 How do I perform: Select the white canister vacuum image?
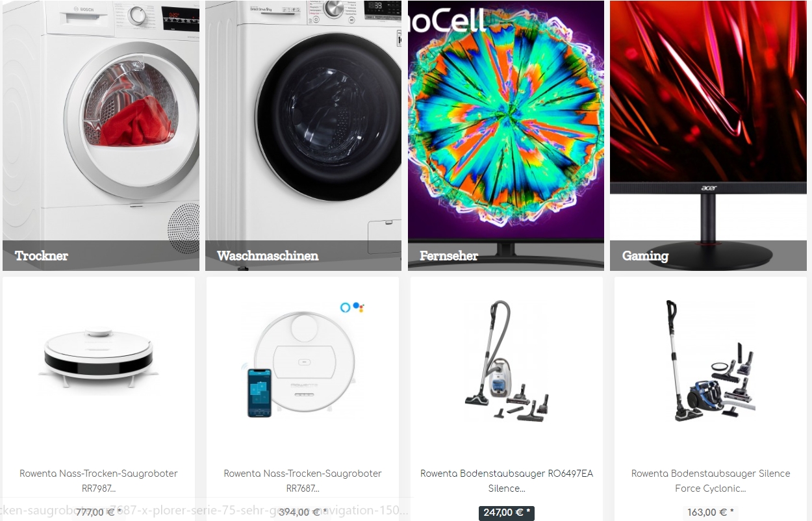[x=507, y=359]
